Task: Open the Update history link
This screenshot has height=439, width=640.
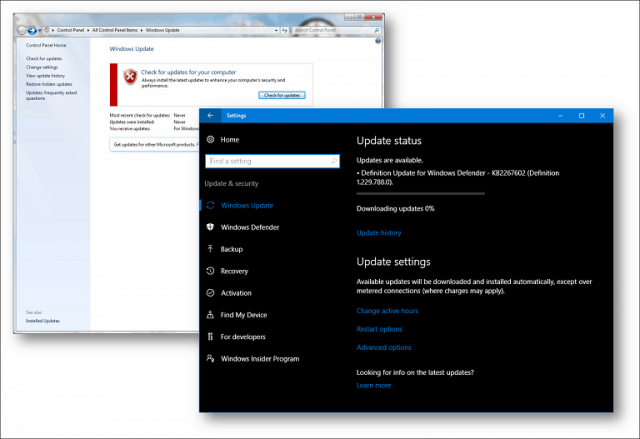Action: [x=379, y=233]
